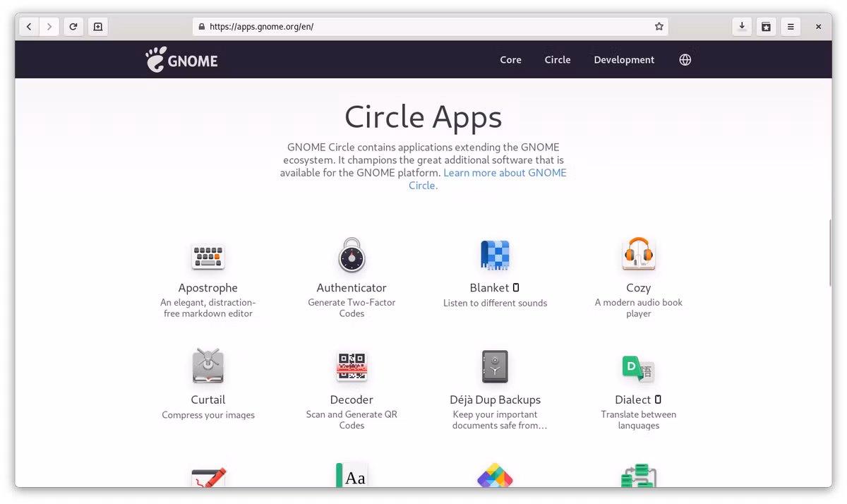Screen dimensions: 847x504
Task: Open the browser hamburger menu
Action: pyautogui.click(x=790, y=27)
